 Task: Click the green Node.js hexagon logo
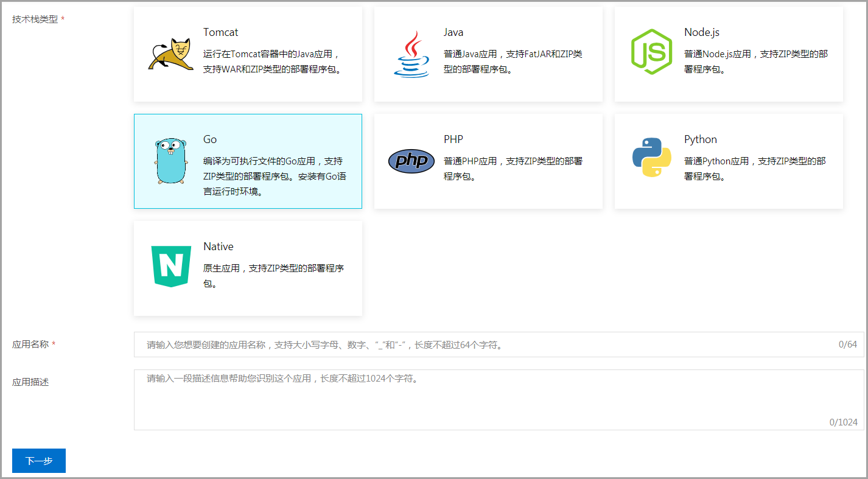tap(651, 52)
